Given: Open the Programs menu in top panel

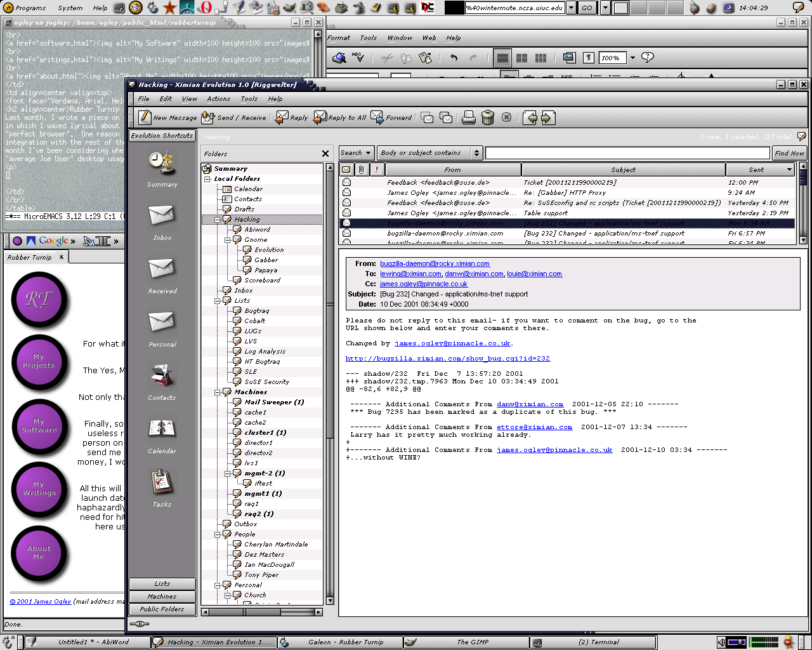Looking at the screenshot, I should [26, 8].
